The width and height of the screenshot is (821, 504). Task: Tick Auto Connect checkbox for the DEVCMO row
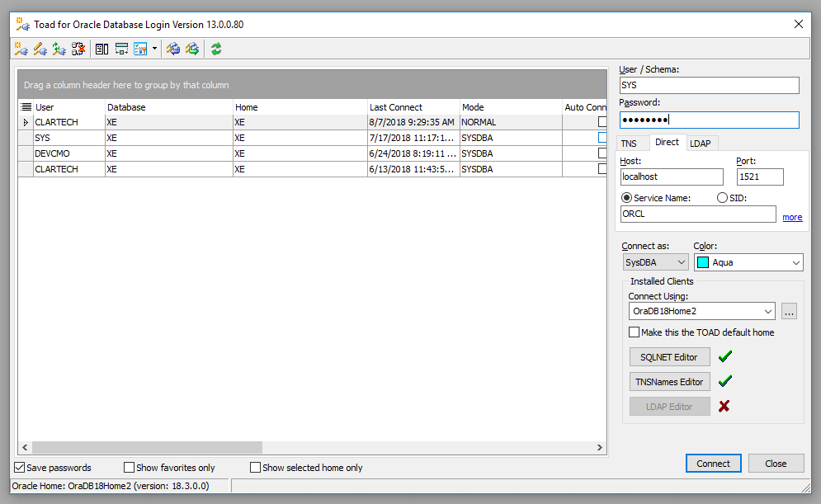click(x=602, y=153)
